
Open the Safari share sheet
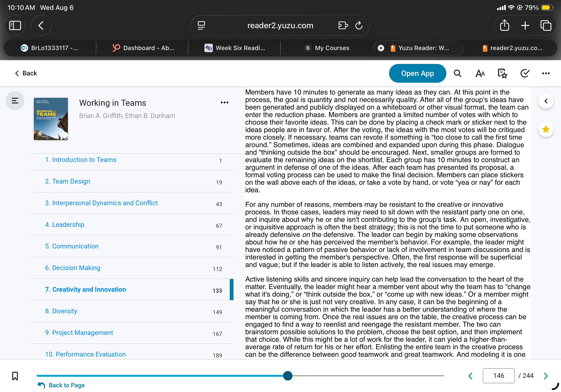[505, 25]
